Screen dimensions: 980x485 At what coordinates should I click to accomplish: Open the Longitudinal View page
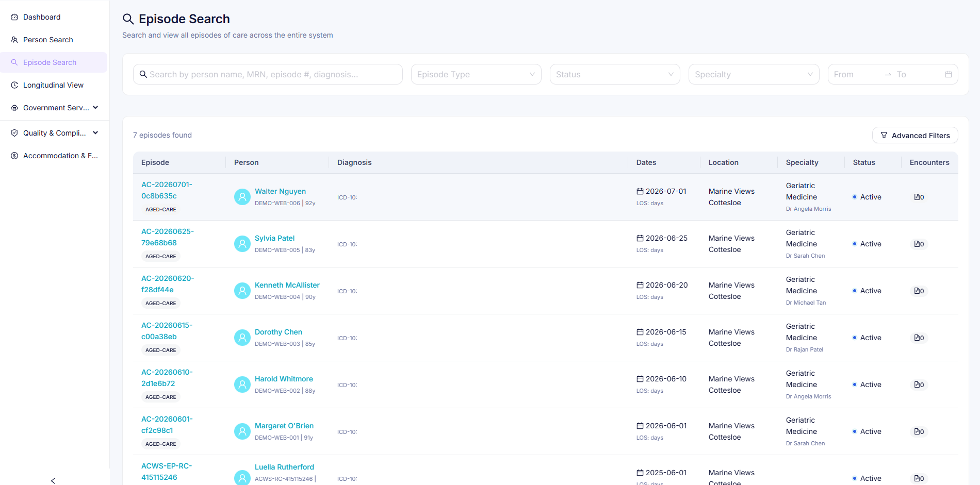click(54, 85)
